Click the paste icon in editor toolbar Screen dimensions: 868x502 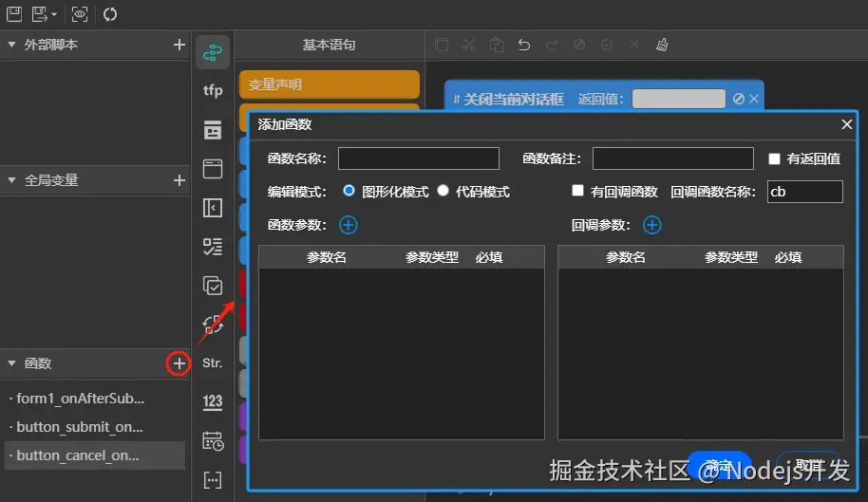point(497,45)
